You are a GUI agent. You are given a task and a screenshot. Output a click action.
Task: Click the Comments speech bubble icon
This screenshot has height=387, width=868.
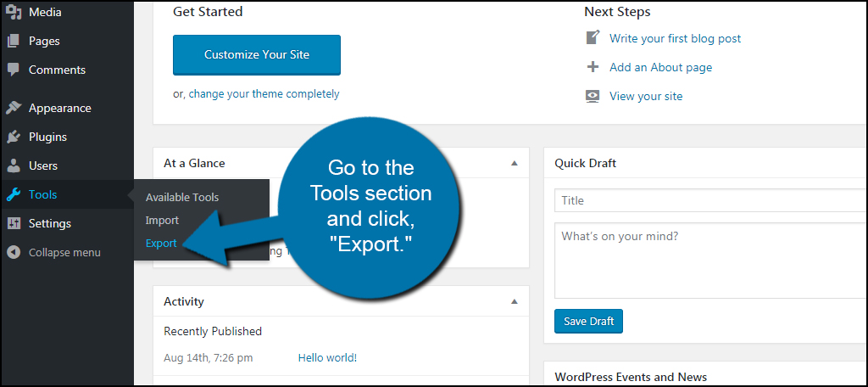pyautogui.click(x=14, y=70)
